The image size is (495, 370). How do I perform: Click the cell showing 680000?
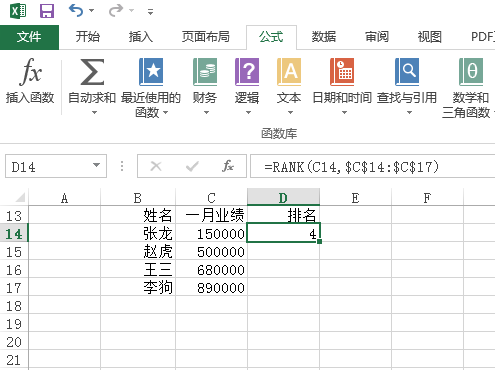coord(211,269)
